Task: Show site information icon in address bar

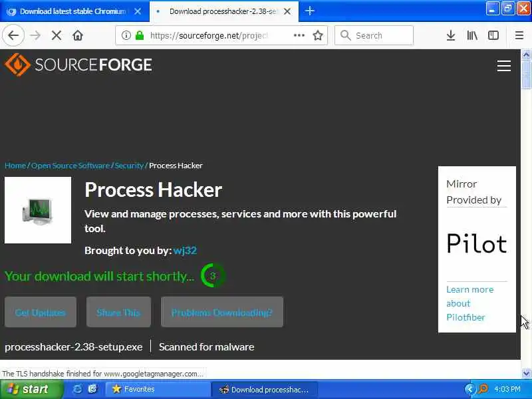Action: pos(126,35)
